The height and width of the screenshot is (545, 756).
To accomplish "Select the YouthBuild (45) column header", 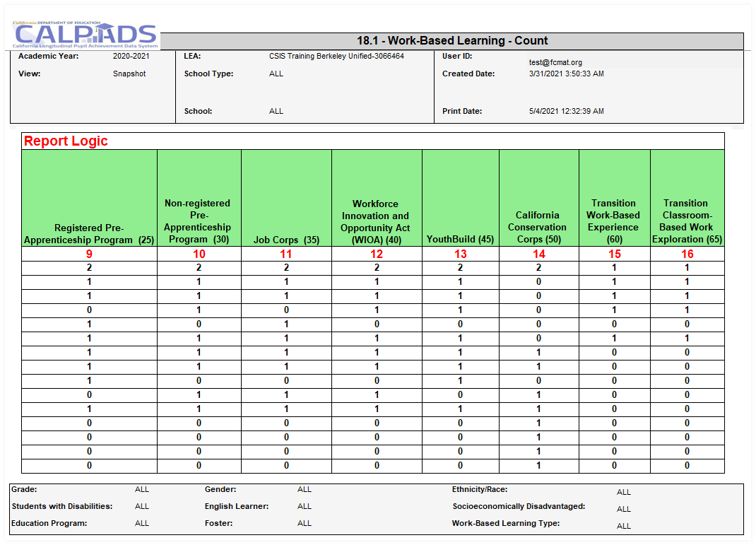I will [460, 240].
